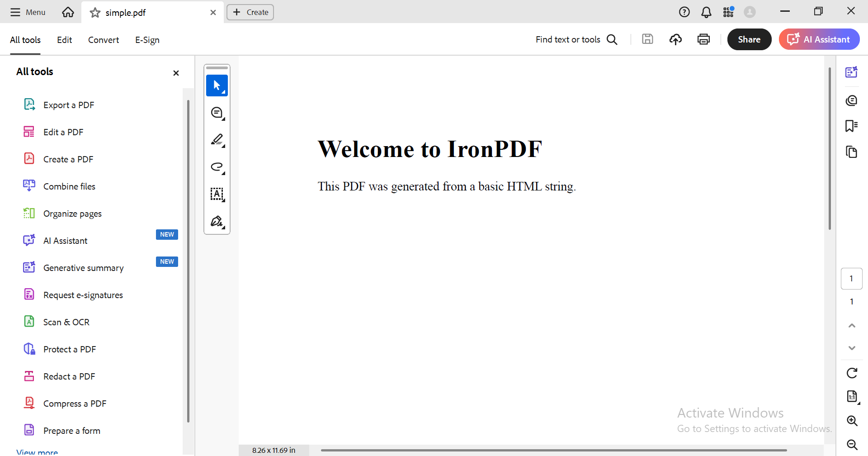Click the Welcome to IronPDF heading
Screen dimensions: 868x456
point(429,149)
